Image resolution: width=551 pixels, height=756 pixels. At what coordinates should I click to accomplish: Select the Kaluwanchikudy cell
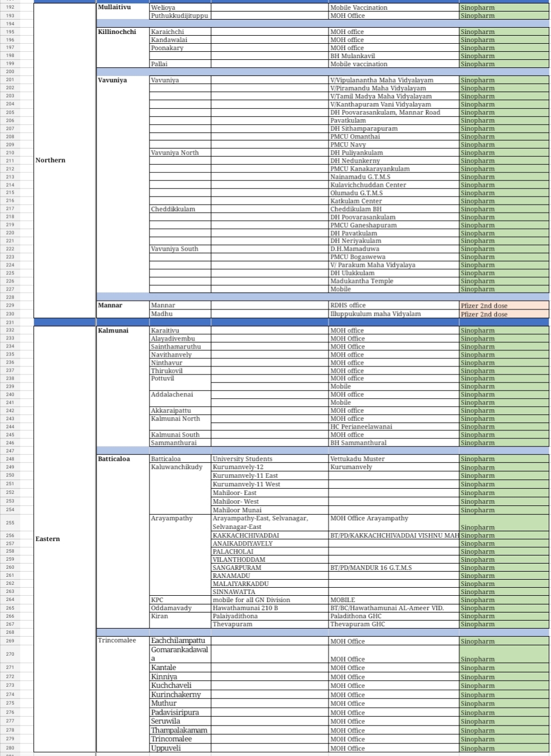pos(180,489)
